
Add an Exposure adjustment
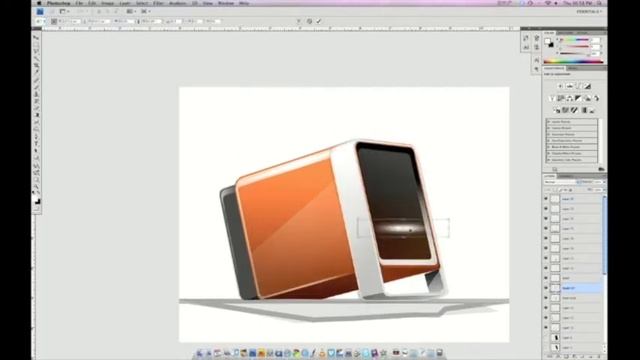587,86
